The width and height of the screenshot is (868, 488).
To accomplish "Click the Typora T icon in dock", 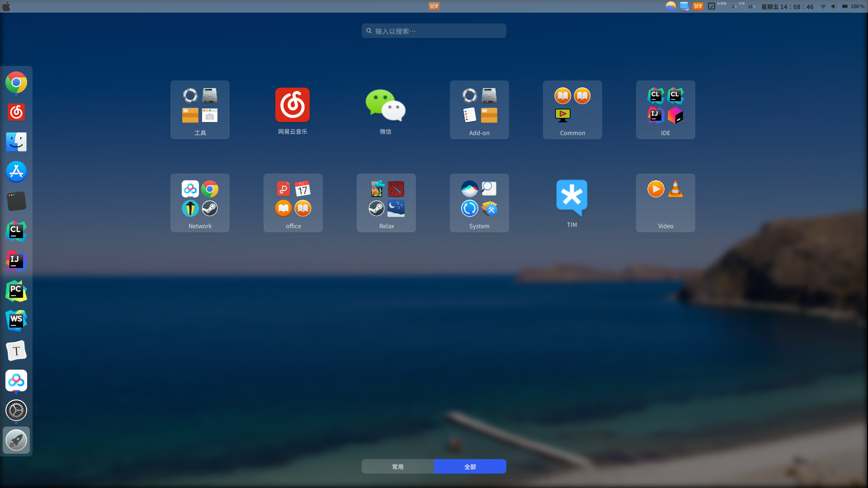I will tap(16, 351).
